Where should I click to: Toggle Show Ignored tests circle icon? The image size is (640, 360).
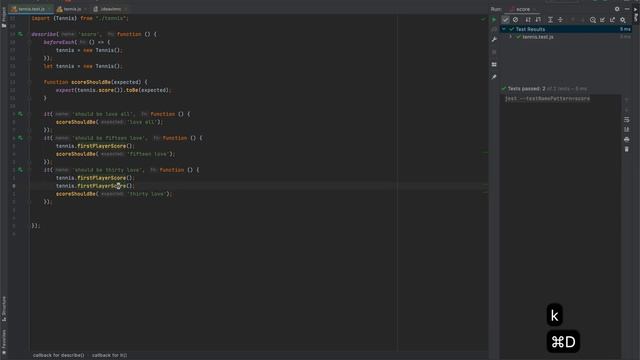(516, 20)
